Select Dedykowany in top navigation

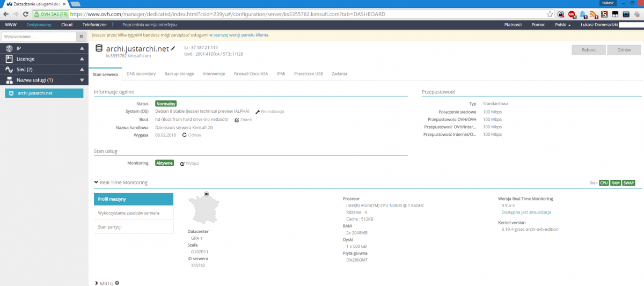[39, 25]
